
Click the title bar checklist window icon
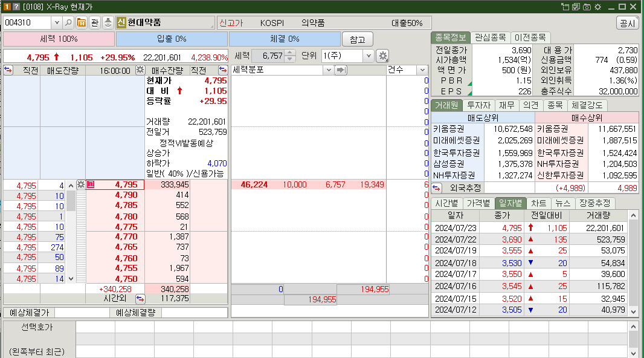(576, 7)
